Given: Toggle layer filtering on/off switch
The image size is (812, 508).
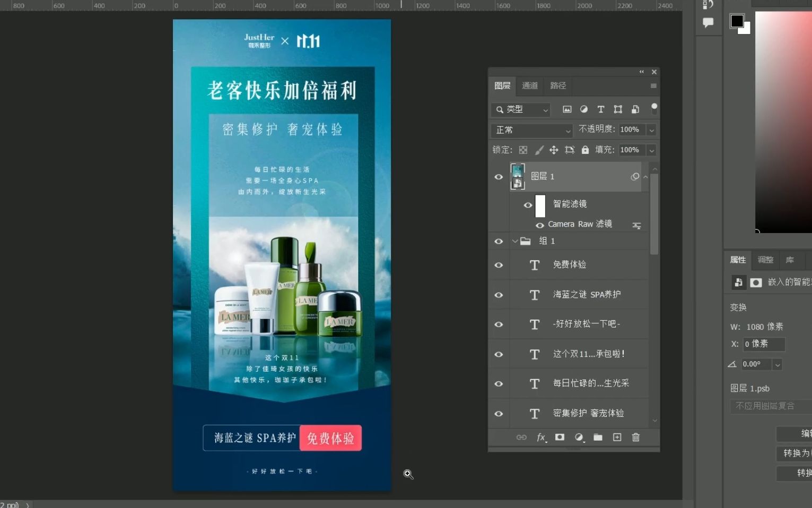Looking at the screenshot, I should 654,108.
